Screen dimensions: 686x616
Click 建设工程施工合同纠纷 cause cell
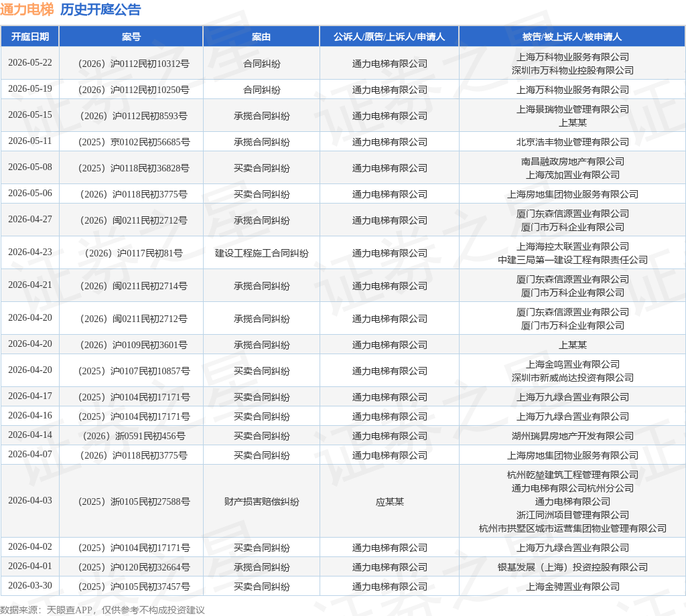point(262,253)
